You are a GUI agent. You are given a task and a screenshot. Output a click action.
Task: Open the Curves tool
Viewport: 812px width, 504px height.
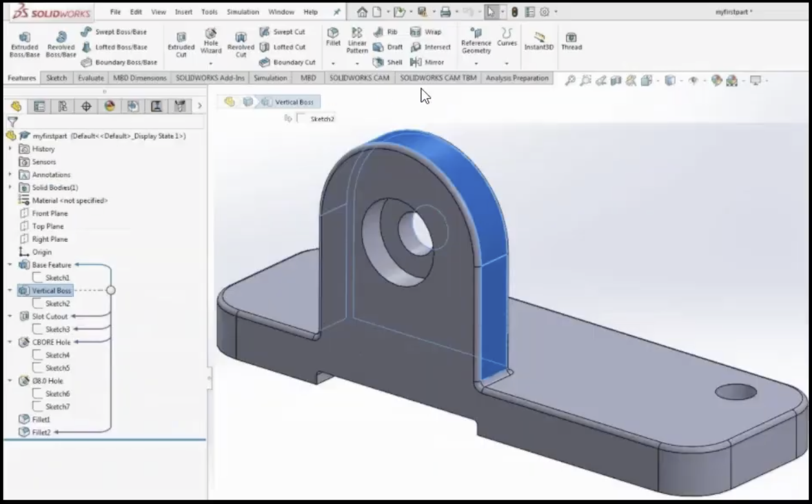507,37
